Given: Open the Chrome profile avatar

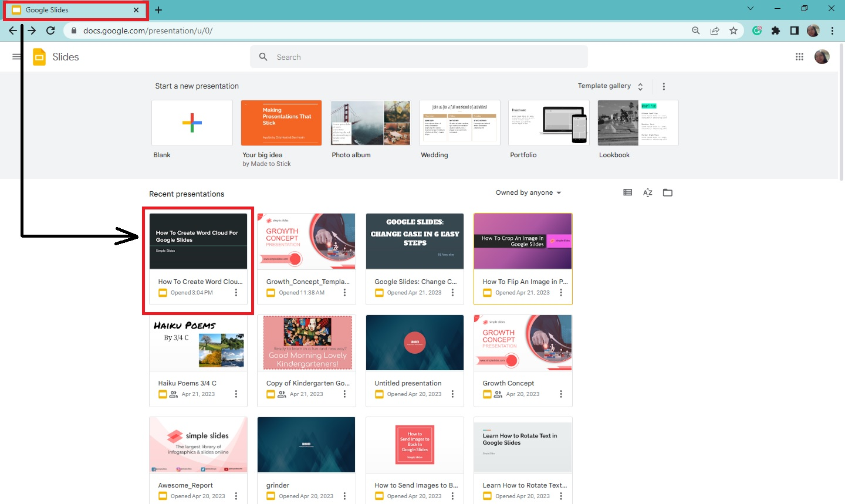Looking at the screenshot, I should (813, 31).
